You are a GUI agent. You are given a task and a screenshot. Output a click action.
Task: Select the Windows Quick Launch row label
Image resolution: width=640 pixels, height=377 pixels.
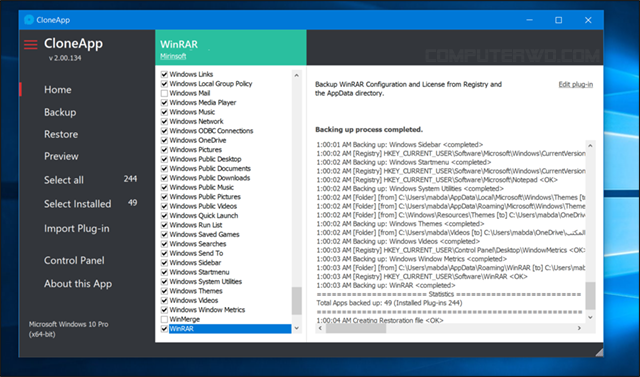pyautogui.click(x=204, y=215)
